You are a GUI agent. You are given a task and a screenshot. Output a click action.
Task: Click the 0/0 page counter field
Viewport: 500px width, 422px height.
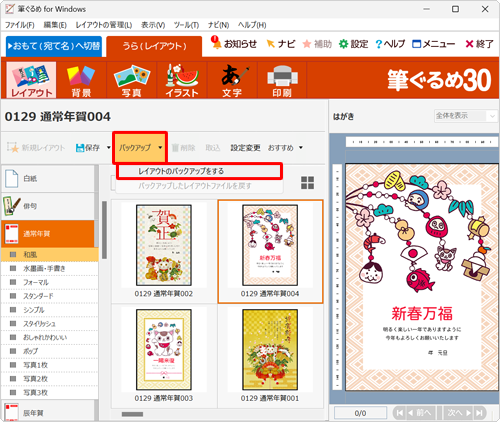tap(360, 413)
